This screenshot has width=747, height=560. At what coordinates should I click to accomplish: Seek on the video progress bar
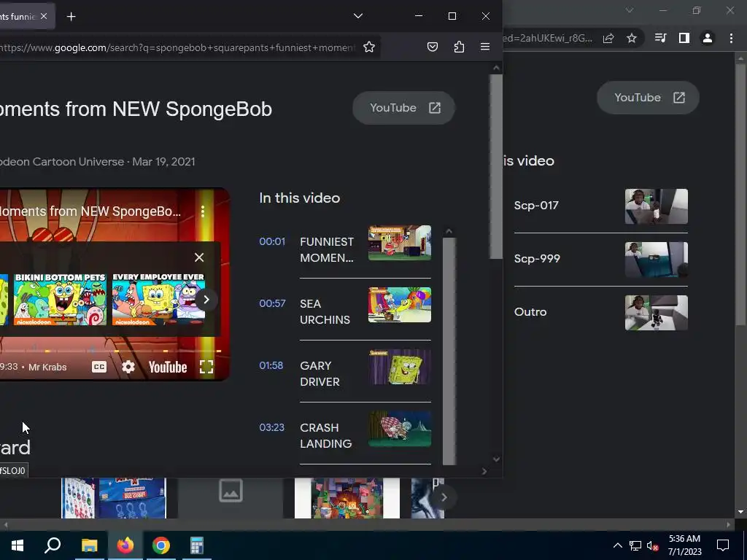(x=111, y=351)
